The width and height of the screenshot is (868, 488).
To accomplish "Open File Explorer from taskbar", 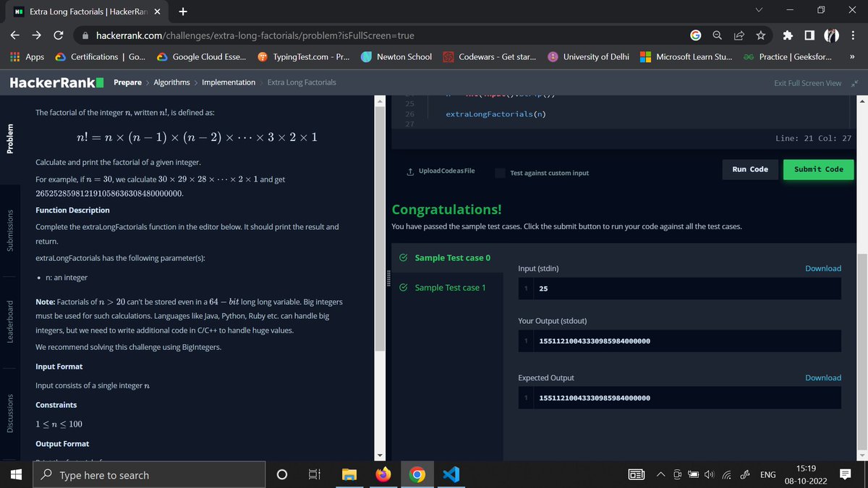I will click(x=351, y=475).
